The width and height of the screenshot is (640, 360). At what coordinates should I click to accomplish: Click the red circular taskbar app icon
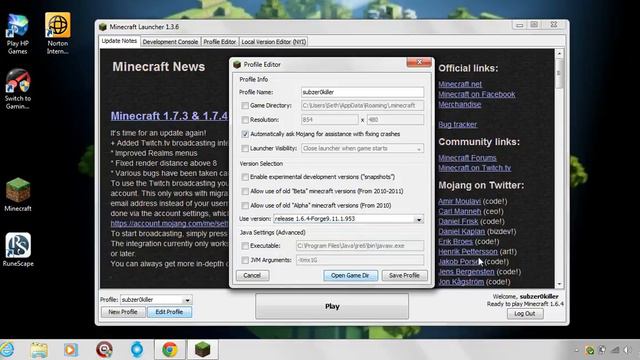[x=104, y=350]
